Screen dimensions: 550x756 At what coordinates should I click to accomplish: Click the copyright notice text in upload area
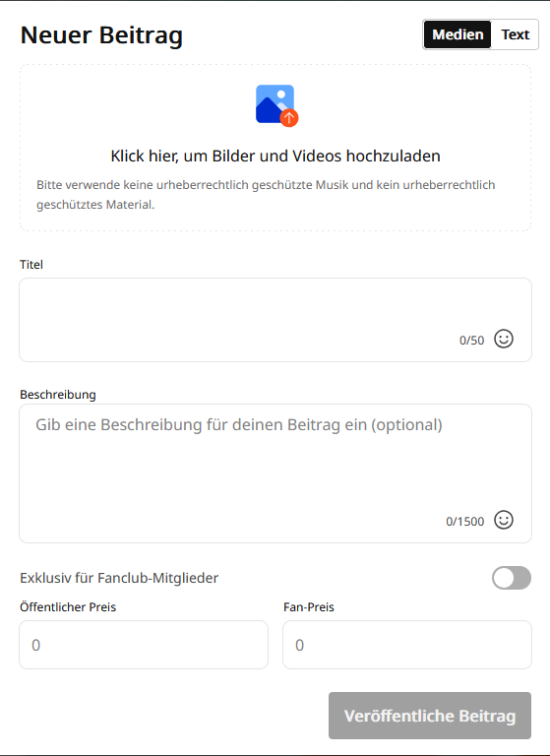pos(266,195)
